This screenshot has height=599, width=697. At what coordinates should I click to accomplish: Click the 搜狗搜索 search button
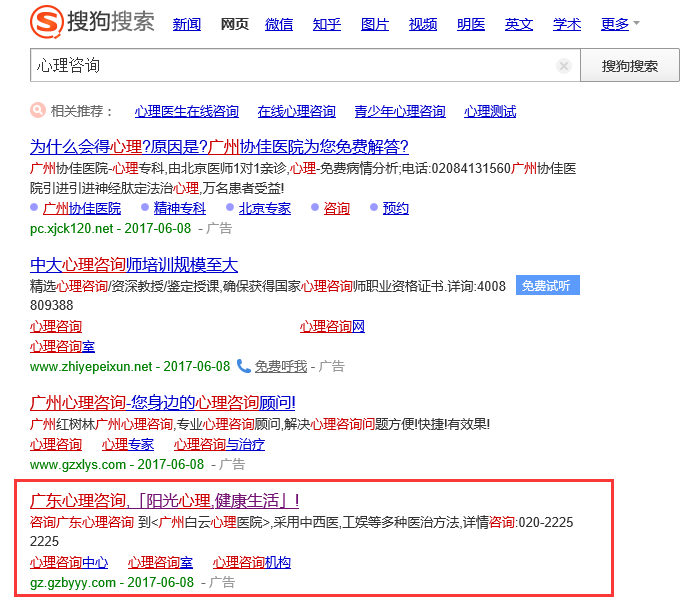[630, 65]
